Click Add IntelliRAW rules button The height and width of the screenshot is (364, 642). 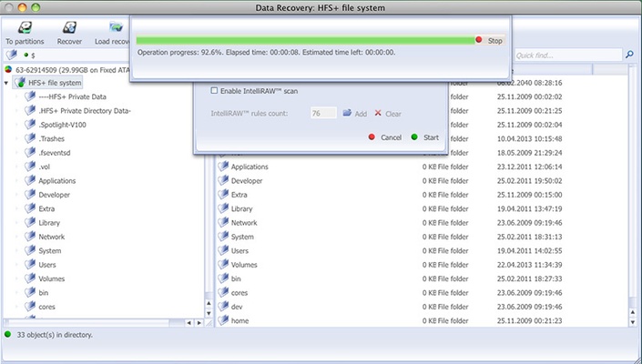[x=354, y=113]
